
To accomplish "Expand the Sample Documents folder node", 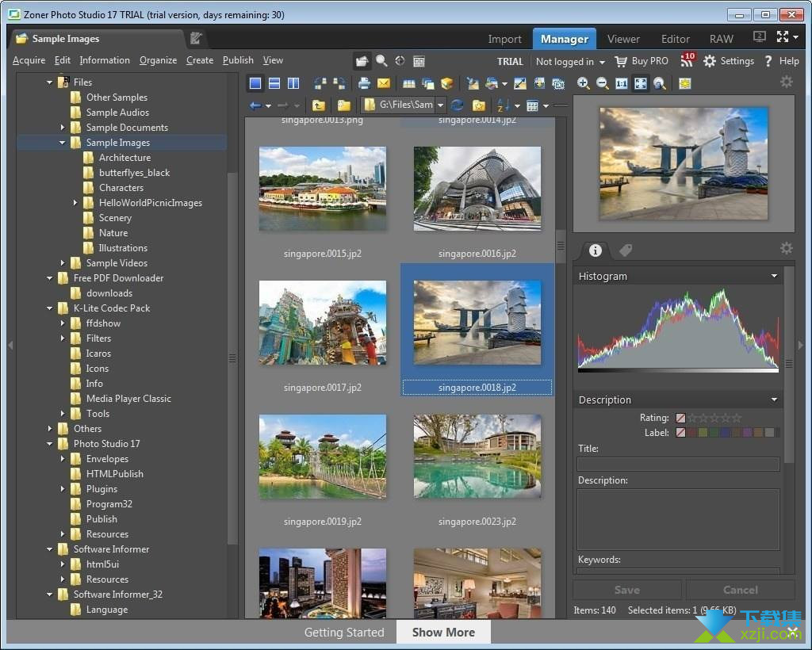I will [63, 128].
